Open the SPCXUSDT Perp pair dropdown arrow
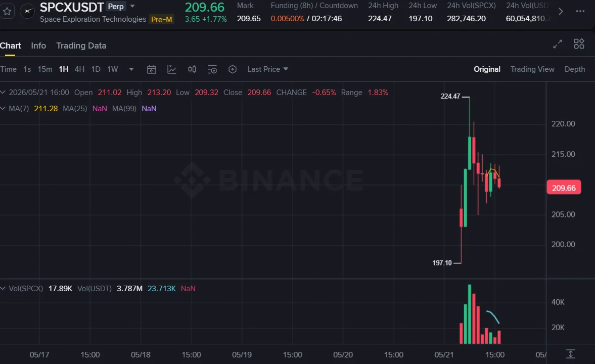 click(x=132, y=6)
